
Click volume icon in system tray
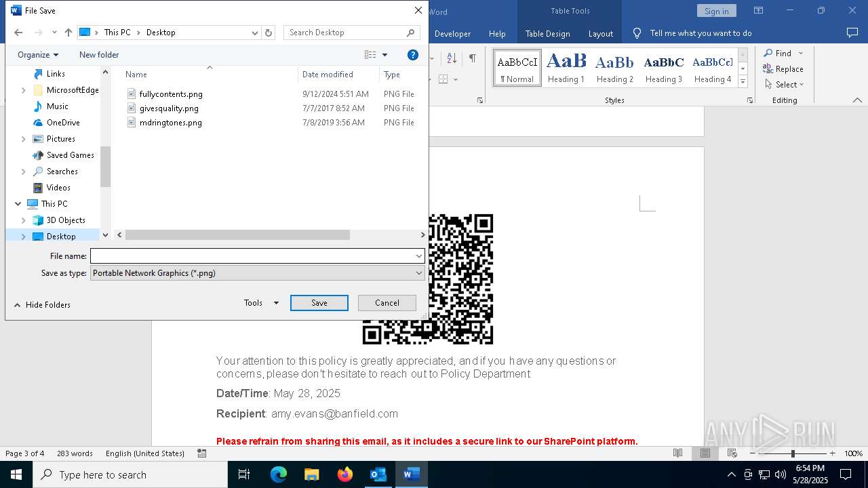point(780,474)
